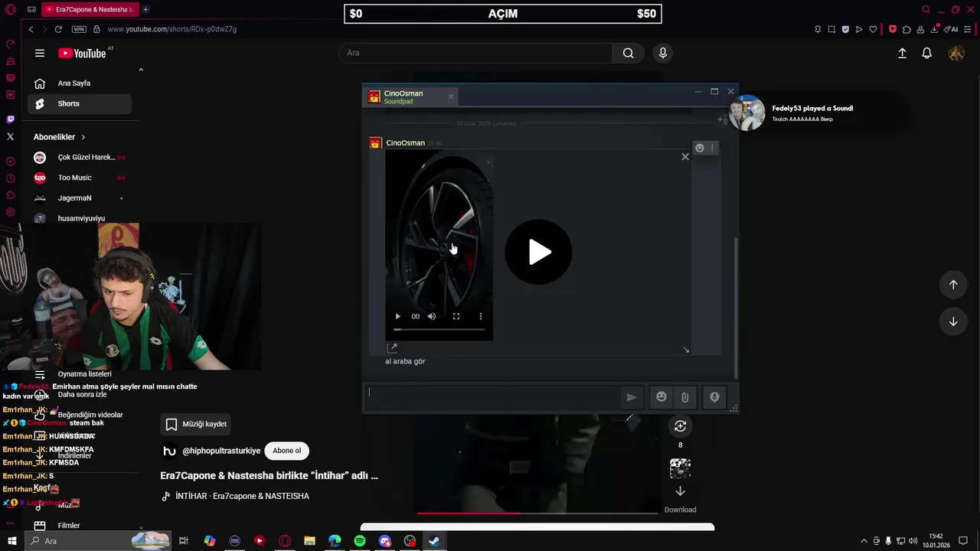This screenshot has width=980, height=551.
Task: Select Shorts in YouTube sidebar
Action: pyautogui.click(x=80, y=103)
